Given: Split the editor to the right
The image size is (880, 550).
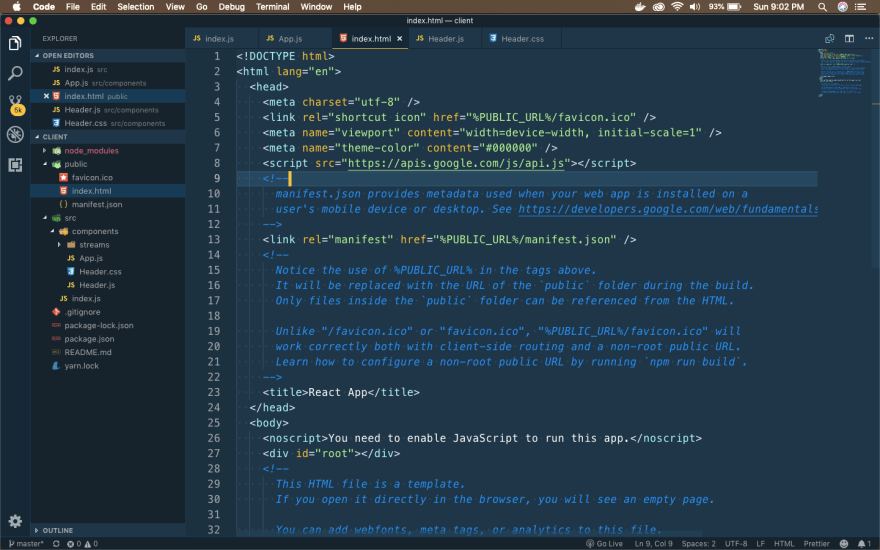Looking at the screenshot, I should (x=849, y=39).
